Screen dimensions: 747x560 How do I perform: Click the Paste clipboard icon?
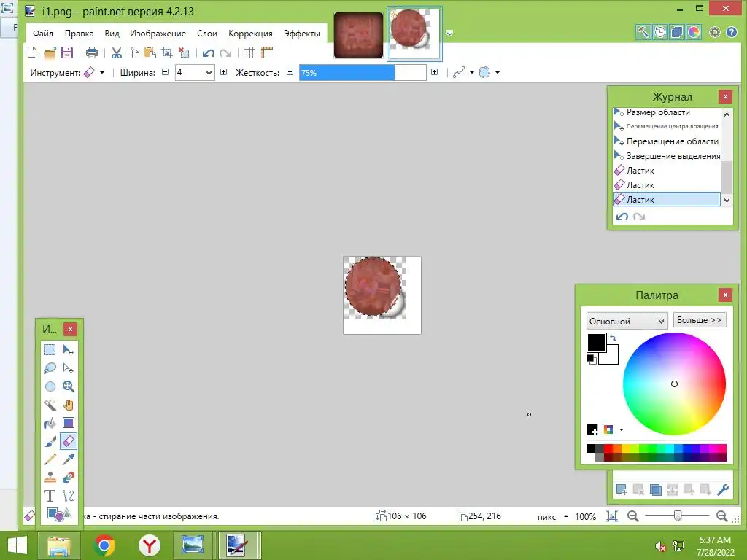pos(150,52)
